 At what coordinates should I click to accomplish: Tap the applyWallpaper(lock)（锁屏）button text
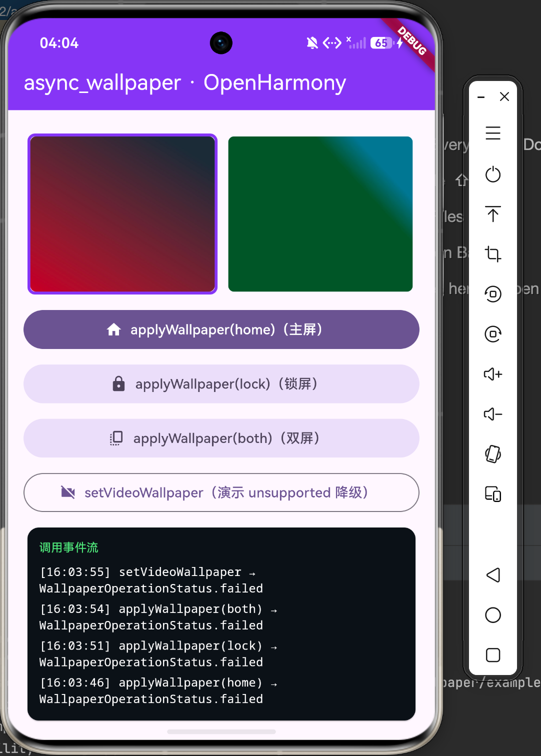click(x=227, y=384)
